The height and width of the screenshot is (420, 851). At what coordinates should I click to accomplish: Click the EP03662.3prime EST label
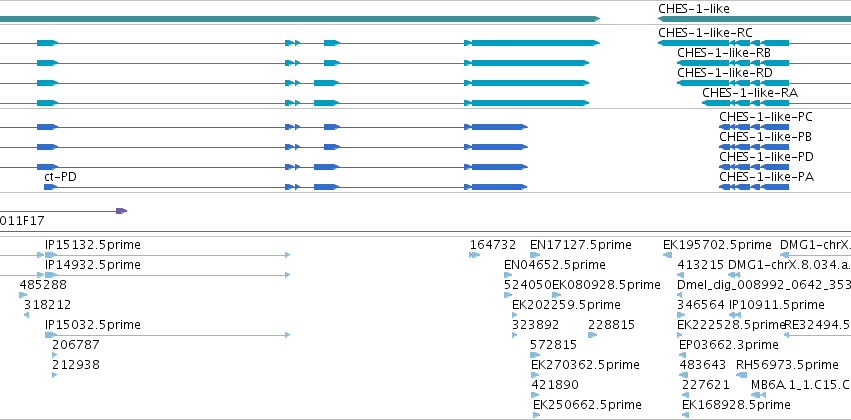pyautogui.click(x=728, y=345)
